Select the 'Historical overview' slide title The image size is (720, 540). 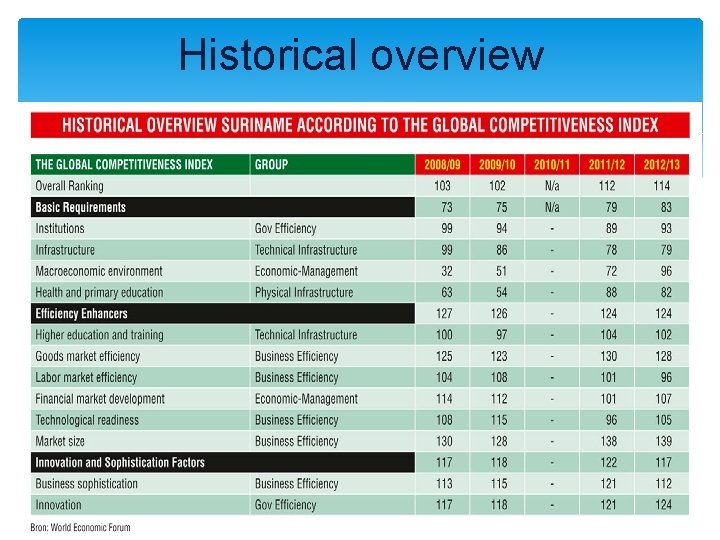pos(361,55)
